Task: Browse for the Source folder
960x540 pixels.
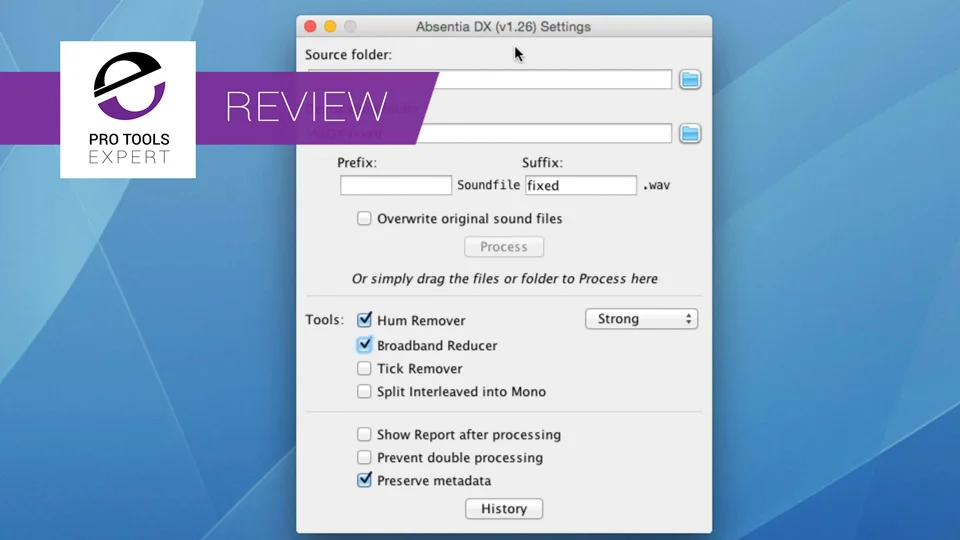Action: [689, 80]
